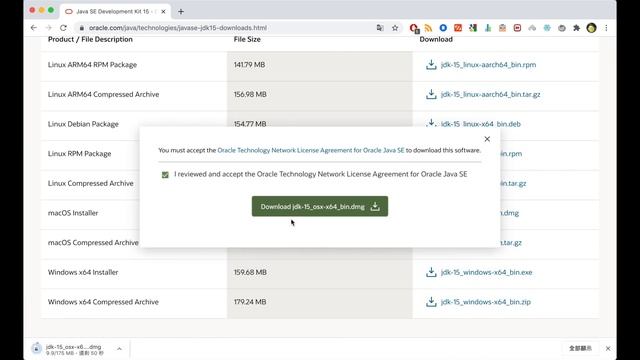The image size is (640, 360).
Task: Click download icon for linux-aarch64 rpm row
Action: pos(431,64)
